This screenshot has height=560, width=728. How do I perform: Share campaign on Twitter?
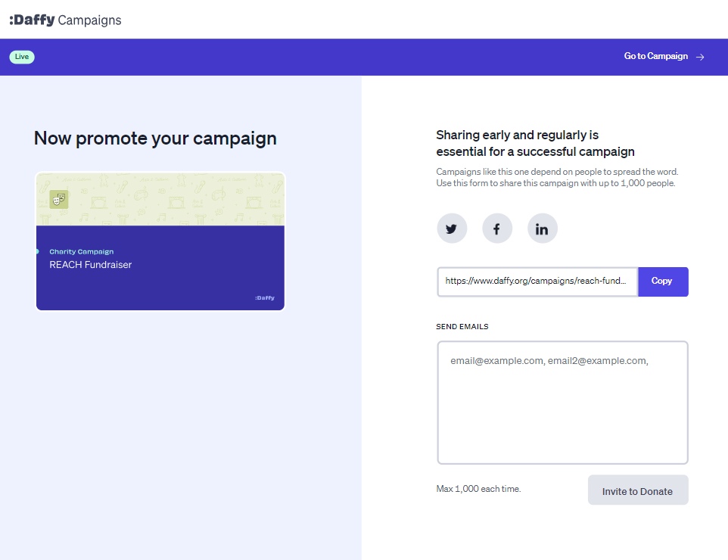tap(452, 229)
